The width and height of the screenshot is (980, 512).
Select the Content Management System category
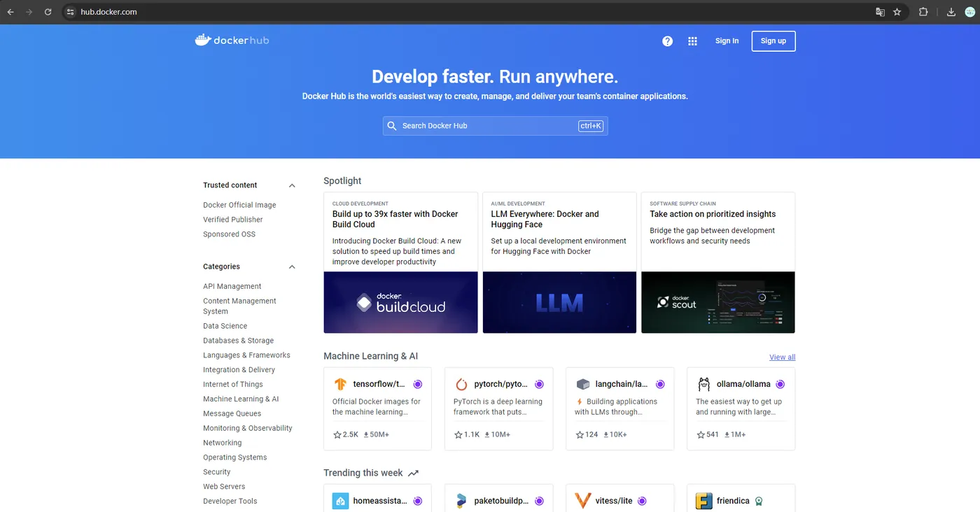239,306
